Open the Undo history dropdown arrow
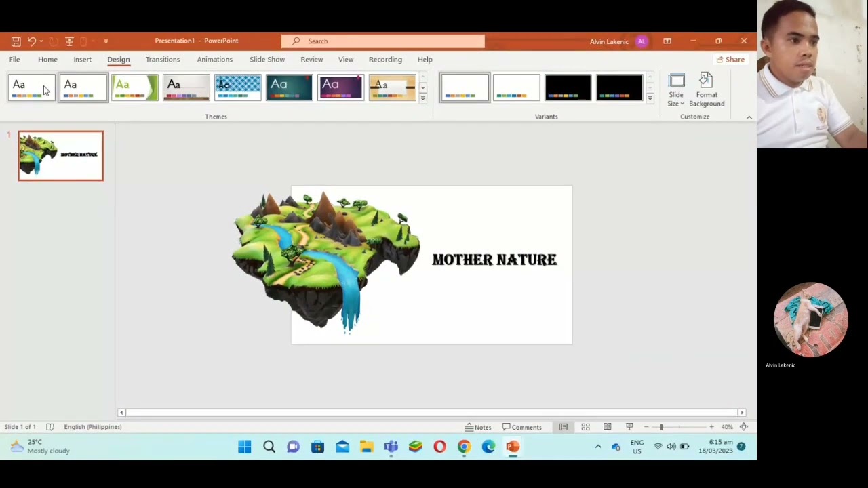Screen dimensions: 868x488 pyautogui.click(x=41, y=41)
